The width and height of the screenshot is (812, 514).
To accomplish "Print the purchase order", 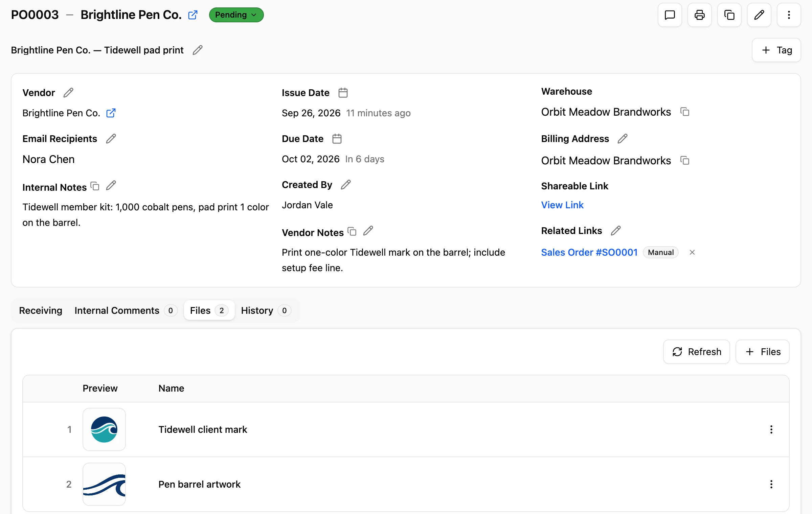I will pyautogui.click(x=699, y=15).
